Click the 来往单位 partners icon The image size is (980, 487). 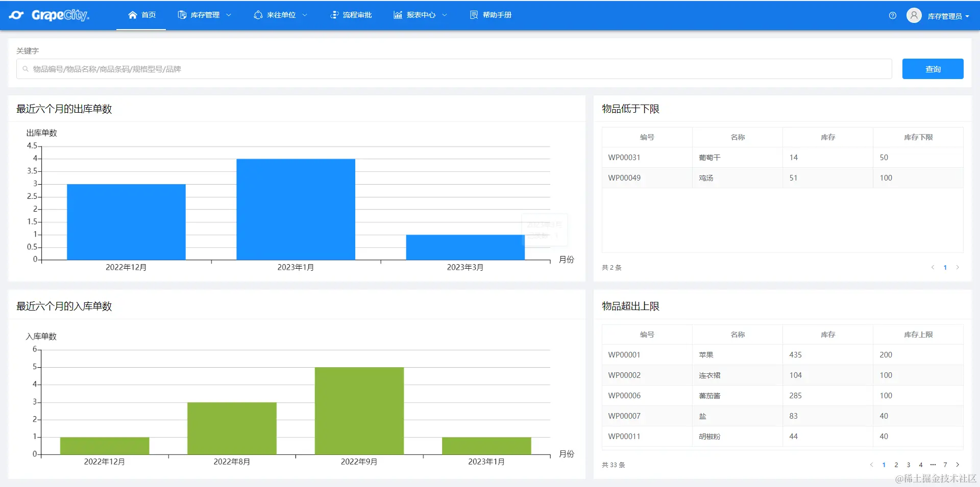[x=258, y=15]
